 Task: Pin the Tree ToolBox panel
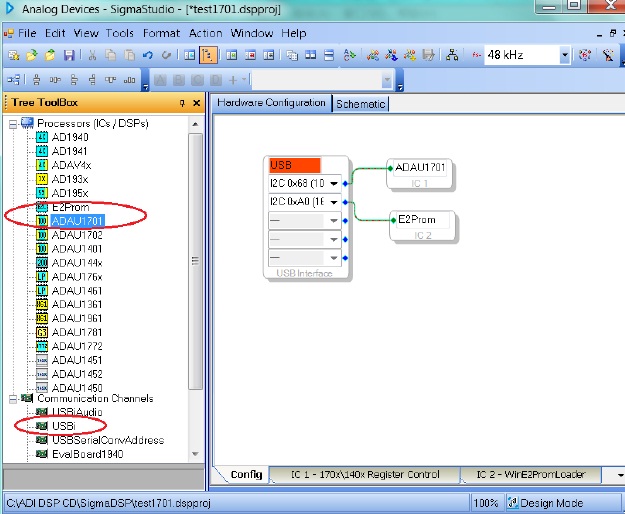(x=182, y=103)
